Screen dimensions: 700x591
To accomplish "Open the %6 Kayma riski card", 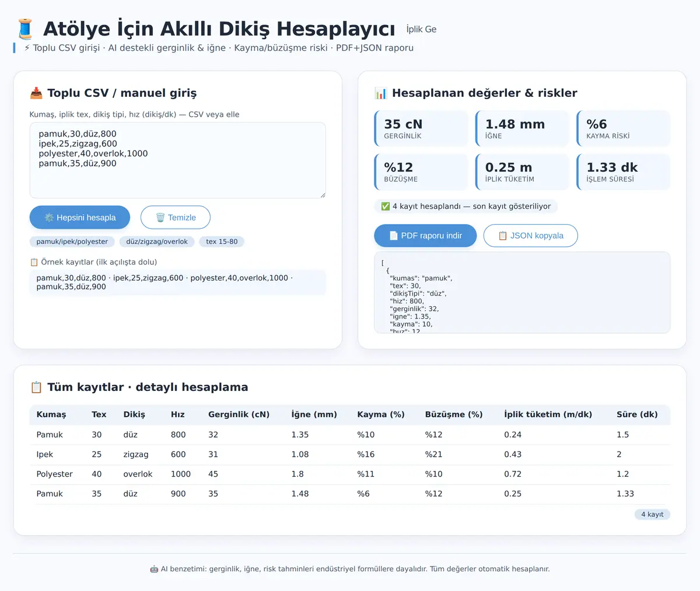I will pos(624,128).
